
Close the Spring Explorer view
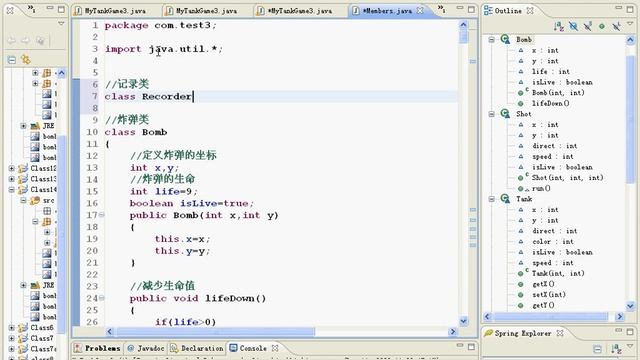coord(560,333)
